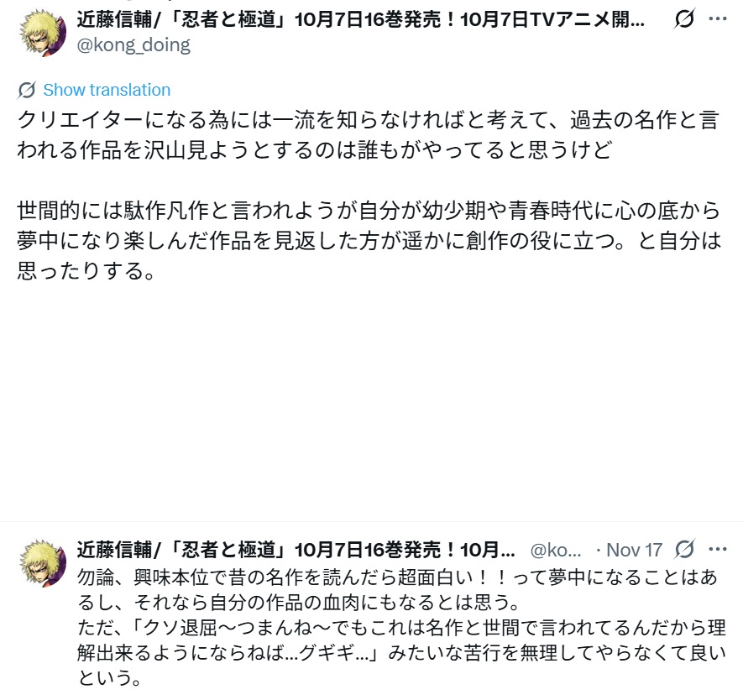Click the main post paragraph starting with クリエイターになる為
This screenshot has width=743, height=700.
click(x=368, y=133)
